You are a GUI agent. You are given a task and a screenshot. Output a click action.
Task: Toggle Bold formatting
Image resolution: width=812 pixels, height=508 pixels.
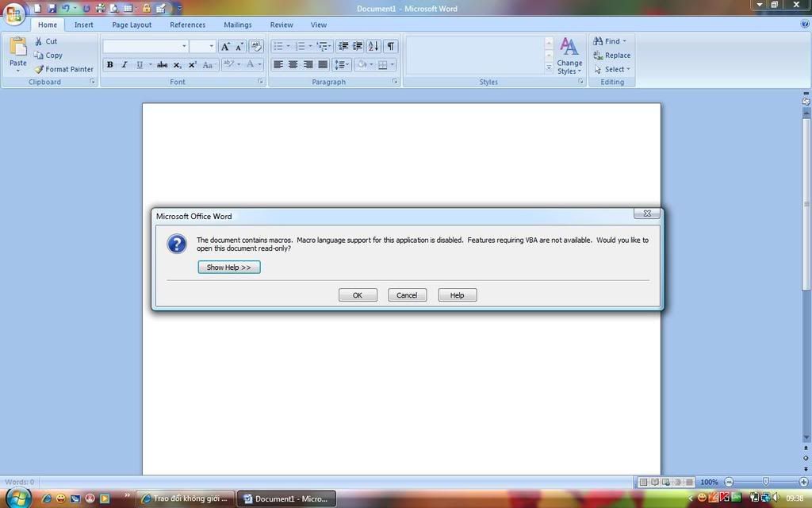(x=110, y=64)
